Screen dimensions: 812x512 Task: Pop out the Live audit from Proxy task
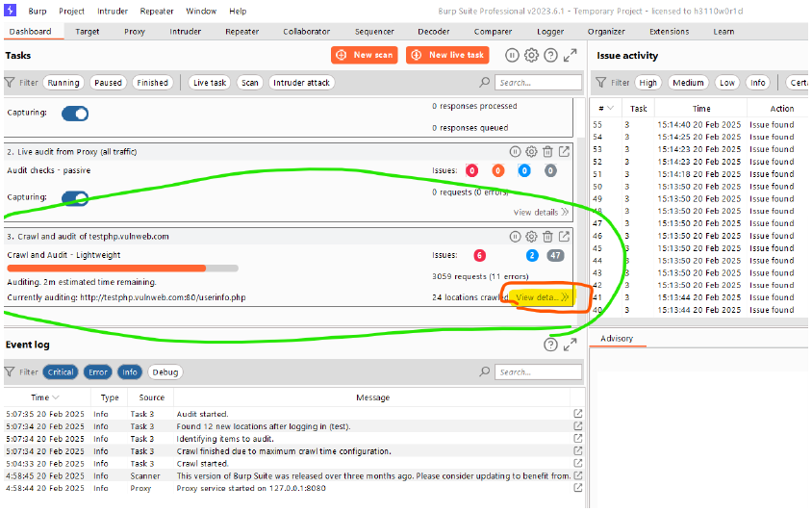click(x=564, y=152)
